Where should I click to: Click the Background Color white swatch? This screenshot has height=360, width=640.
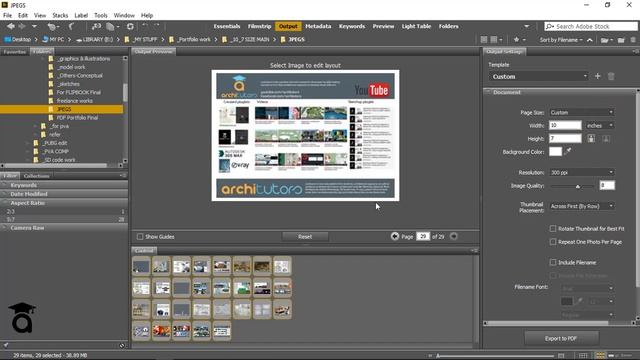556,151
